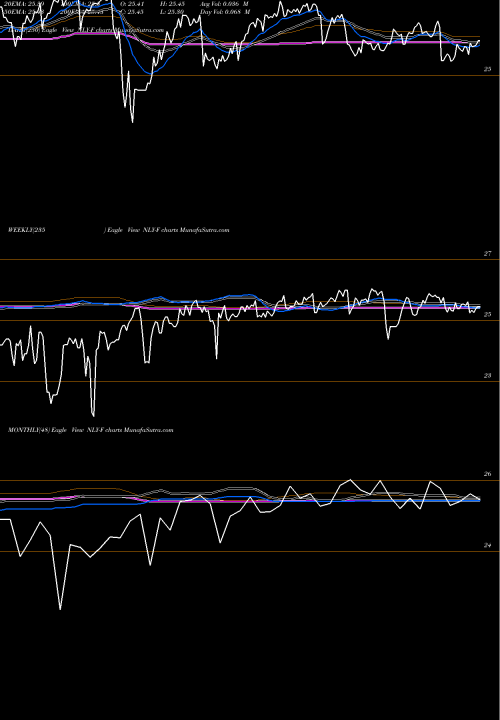Click the MONTHLY(48) Eagle View chart title
The image size is (500, 720).
pyautogui.click(x=90, y=430)
